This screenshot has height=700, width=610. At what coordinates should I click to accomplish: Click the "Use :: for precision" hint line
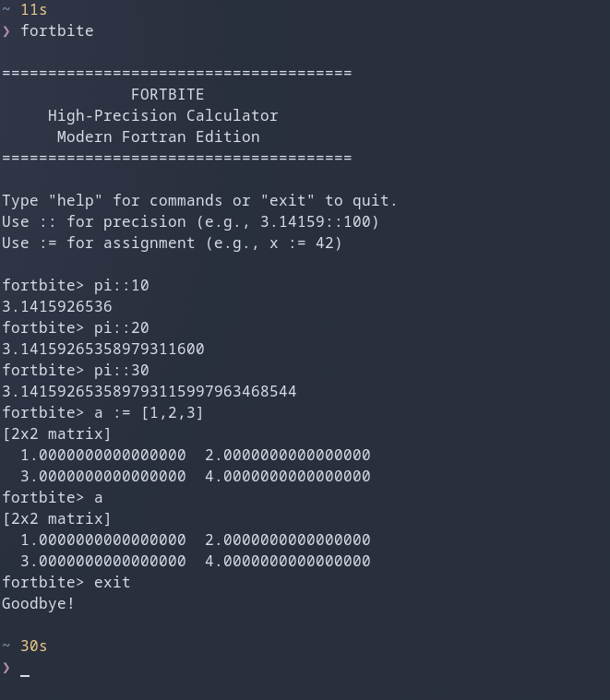tap(190, 222)
